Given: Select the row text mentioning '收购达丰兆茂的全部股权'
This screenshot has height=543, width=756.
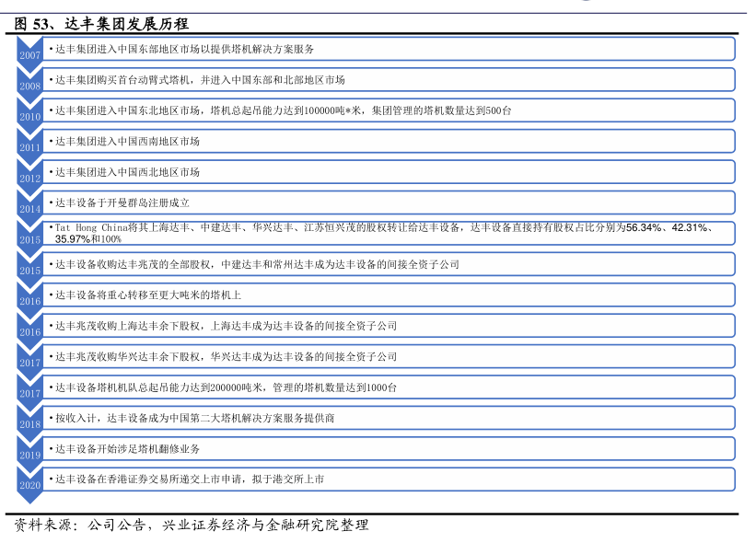Looking at the screenshot, I should tap(257, 264).
